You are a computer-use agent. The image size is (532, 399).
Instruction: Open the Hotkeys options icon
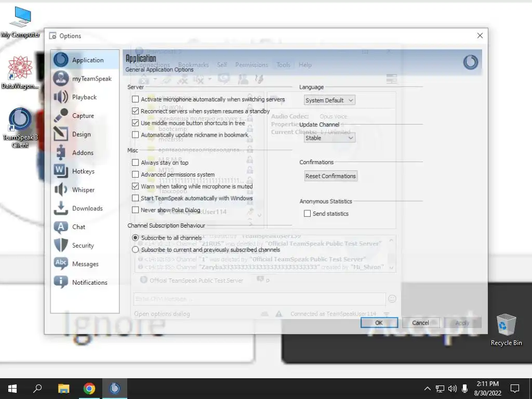pos(61,171)
